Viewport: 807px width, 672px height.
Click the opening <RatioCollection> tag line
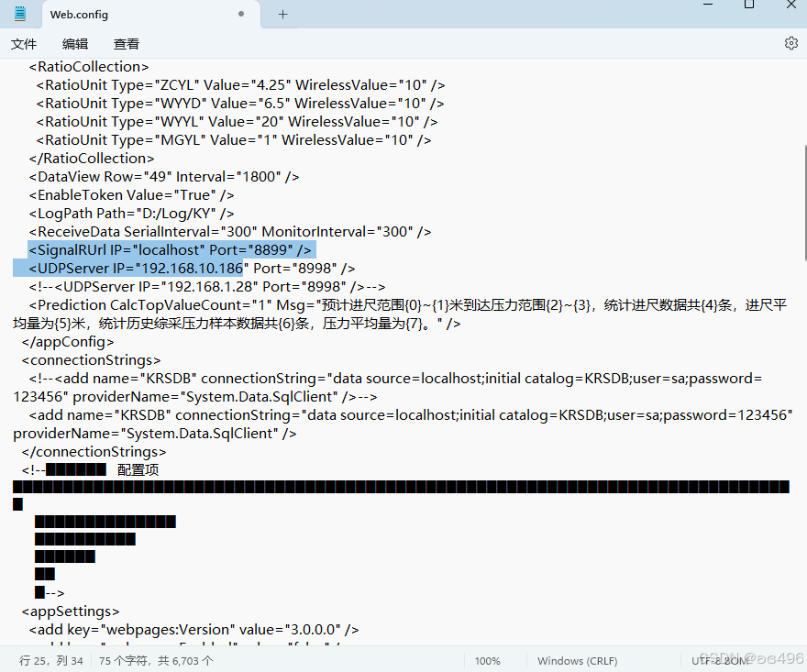(89, 67)
